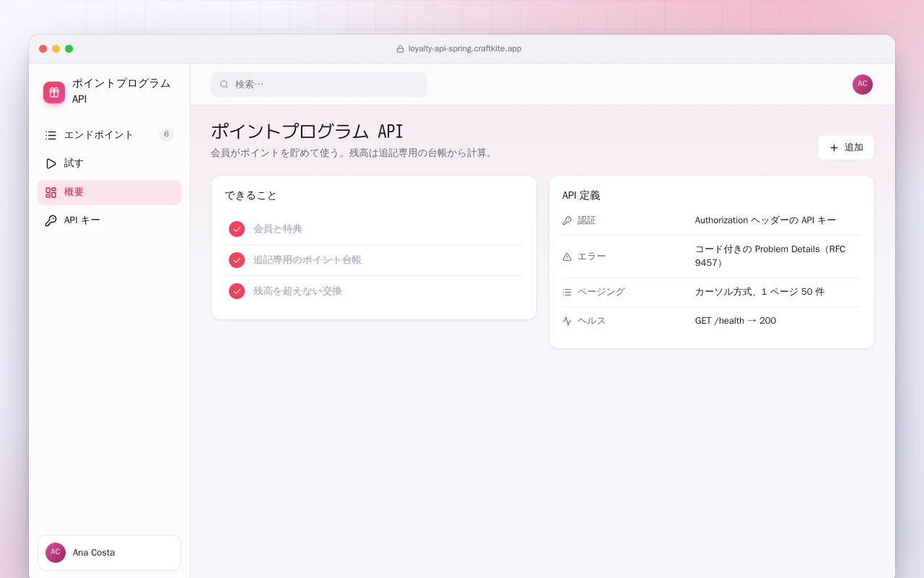
Task: Click the green maximize window button
Action: pyautogui.click(x=69, y=49)
